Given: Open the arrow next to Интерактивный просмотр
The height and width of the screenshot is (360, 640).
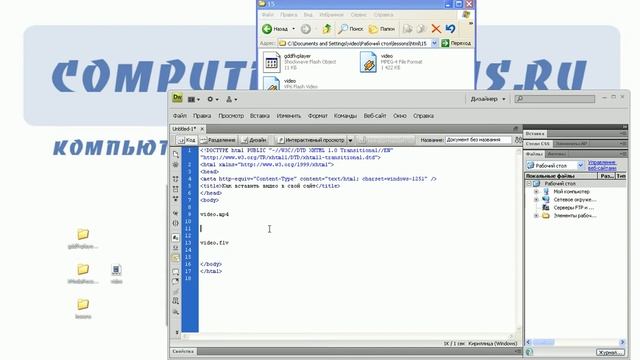Looking at the screenshot, I should pyautogui.click(x=350, y=140).
